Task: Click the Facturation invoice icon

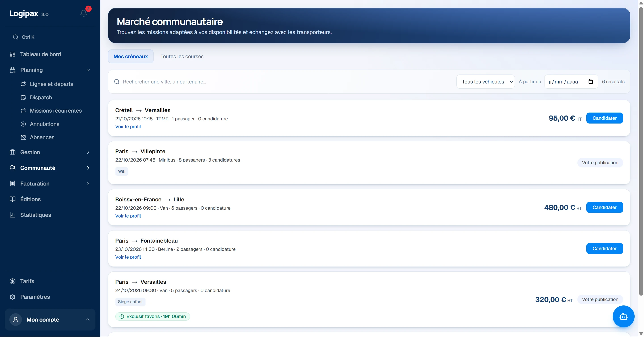Action: (x=13, y=184)
